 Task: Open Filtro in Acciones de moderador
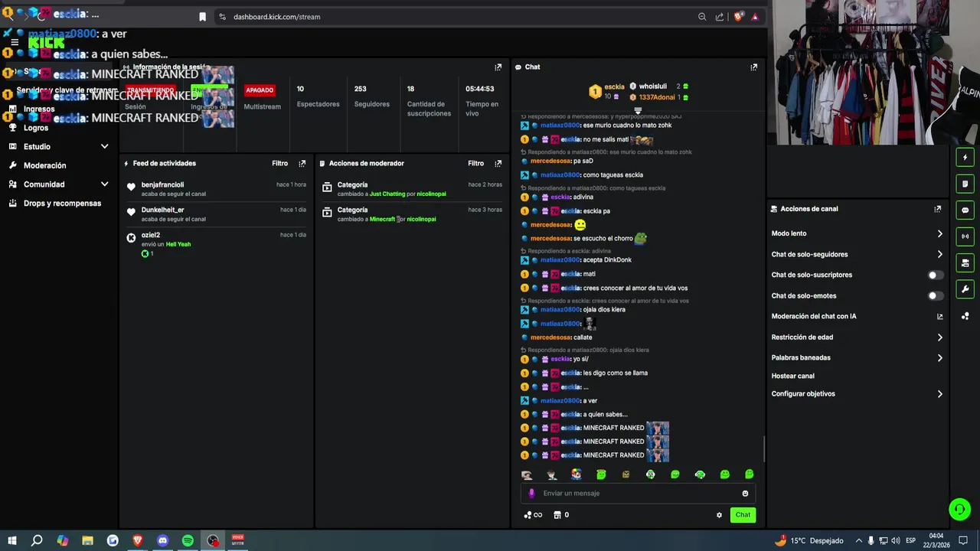(x=476, y=164)
